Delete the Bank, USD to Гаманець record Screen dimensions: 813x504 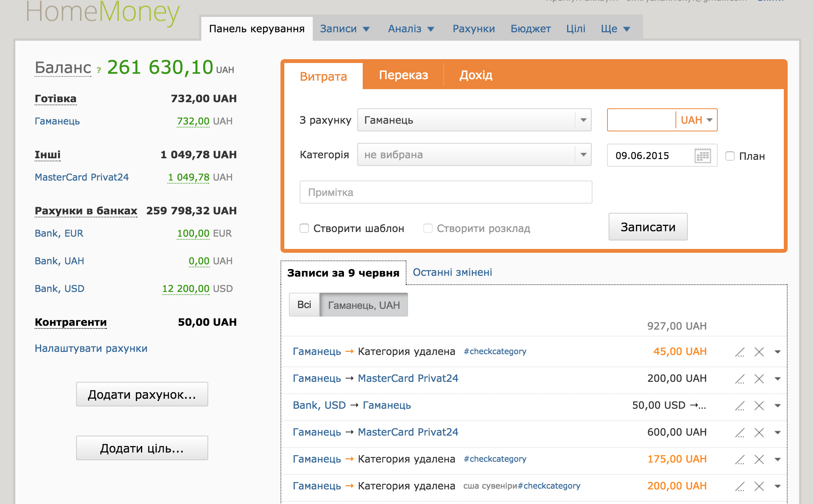click(759, 406)
